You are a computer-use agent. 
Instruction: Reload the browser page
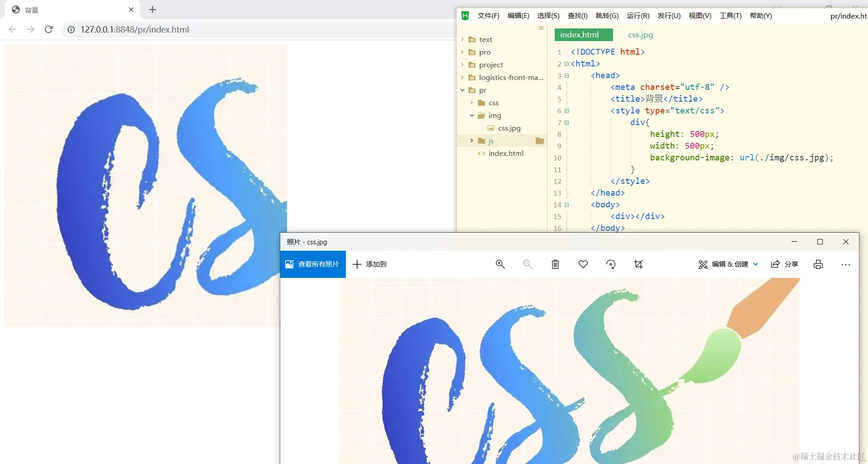coord(49,29)
